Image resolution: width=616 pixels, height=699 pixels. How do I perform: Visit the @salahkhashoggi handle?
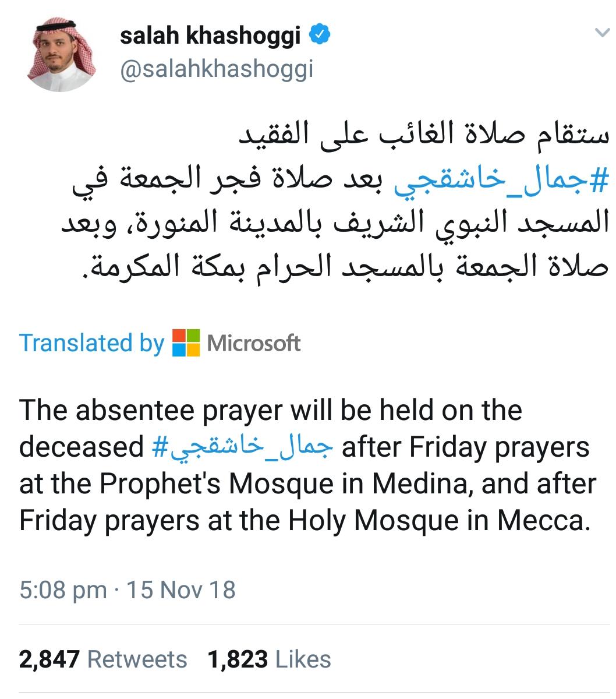pyautogui.click(x=217, y=69)
